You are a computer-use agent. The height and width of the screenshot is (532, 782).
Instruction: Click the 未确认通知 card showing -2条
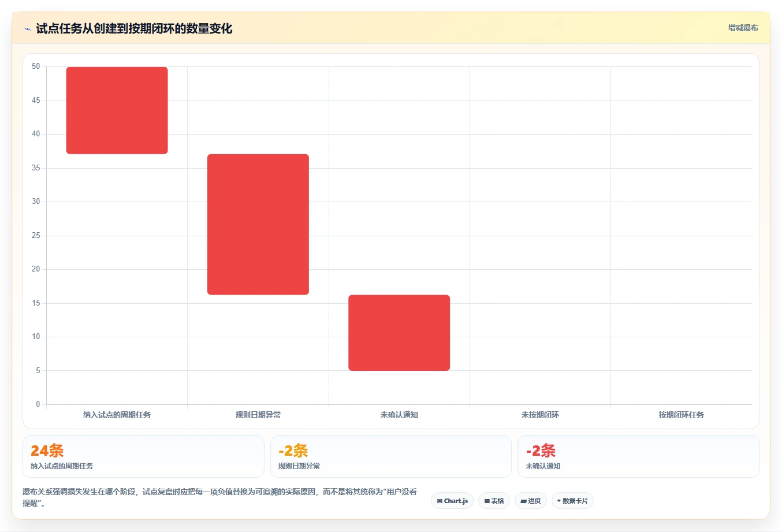pyautogui.click(x=638, y=456)
